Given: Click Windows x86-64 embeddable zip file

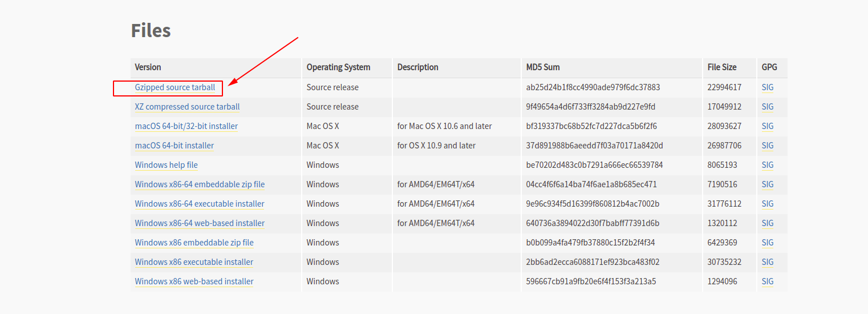Looking at the screenshot, I should (x=200, y=184).
